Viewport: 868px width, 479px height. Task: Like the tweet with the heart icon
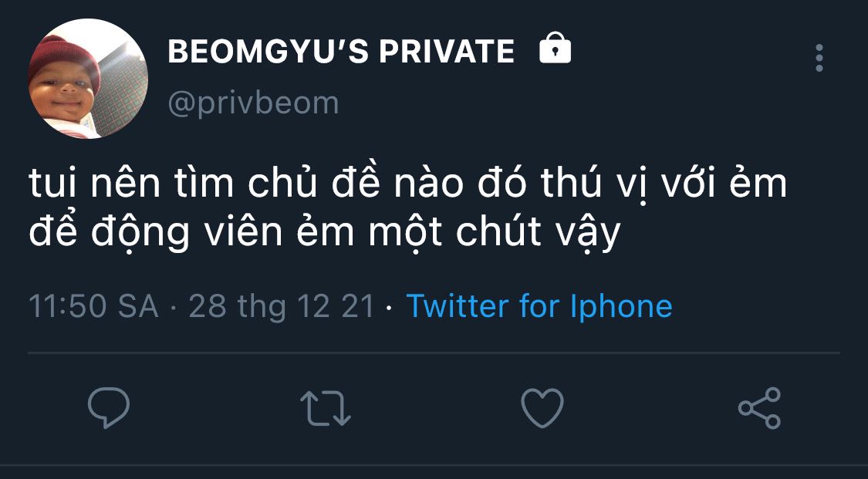click(542, 407)
